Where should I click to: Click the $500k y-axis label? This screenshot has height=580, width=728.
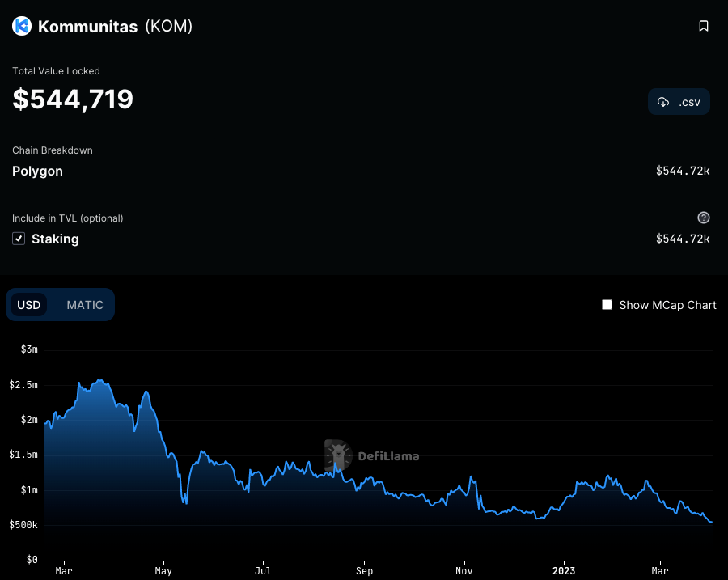click(23, 525)
